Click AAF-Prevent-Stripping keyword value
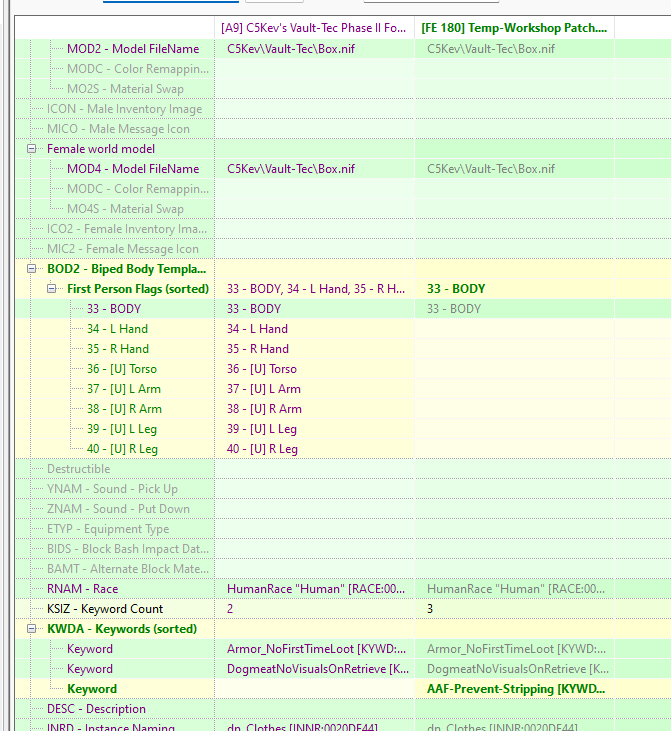Image resolution: width=671 pixels, height=731 pixels. [x=516, y=689]
